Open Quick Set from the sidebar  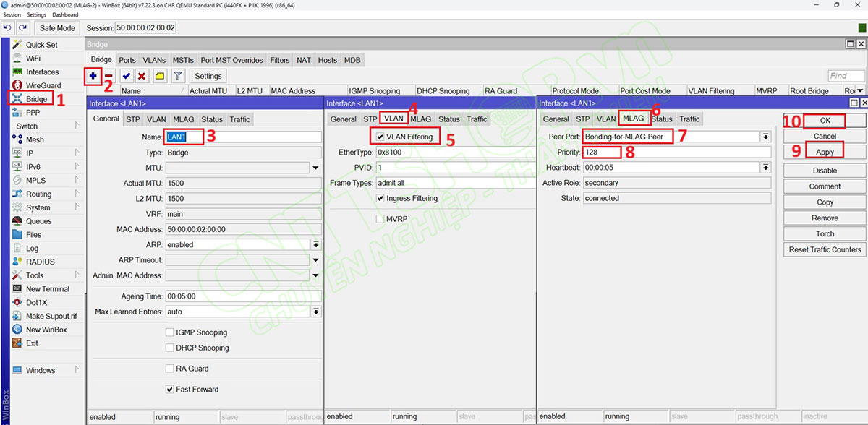coord(41,45)
